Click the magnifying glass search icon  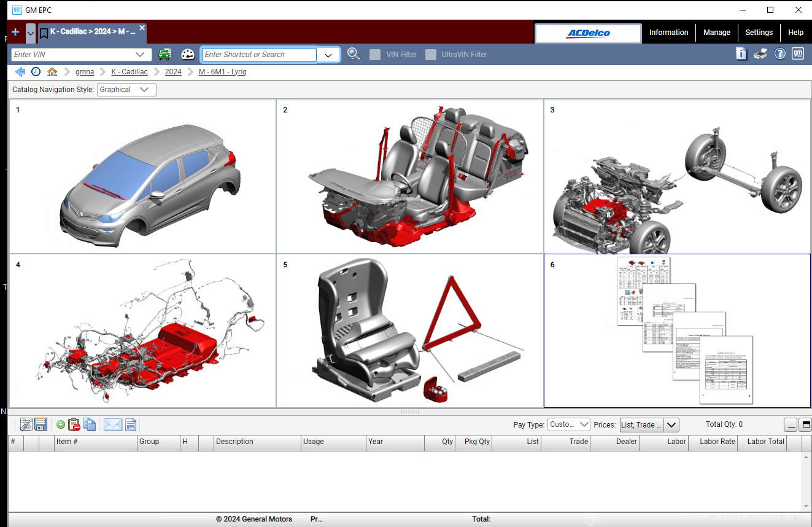coord(354,54)
